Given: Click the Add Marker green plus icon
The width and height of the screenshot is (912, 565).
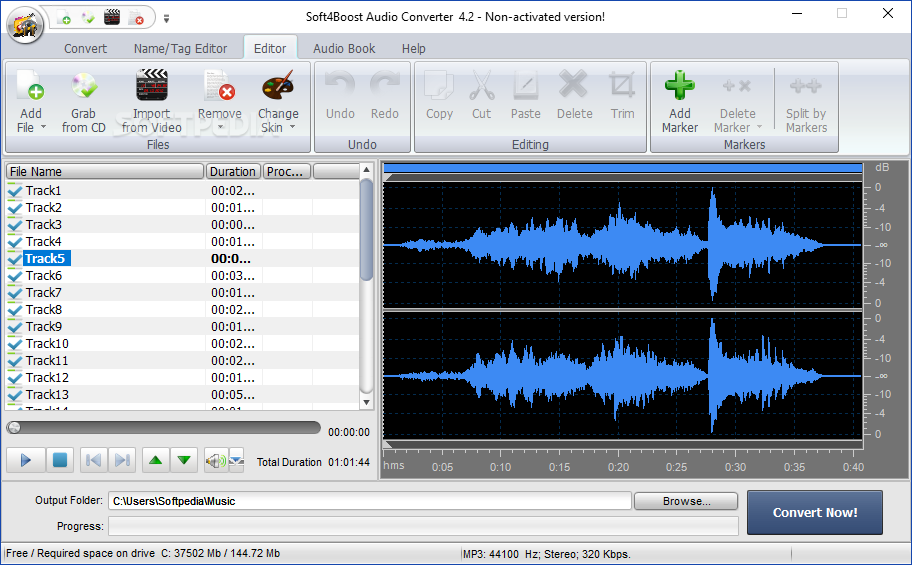Looking at the screenshot, I should 679,85.
